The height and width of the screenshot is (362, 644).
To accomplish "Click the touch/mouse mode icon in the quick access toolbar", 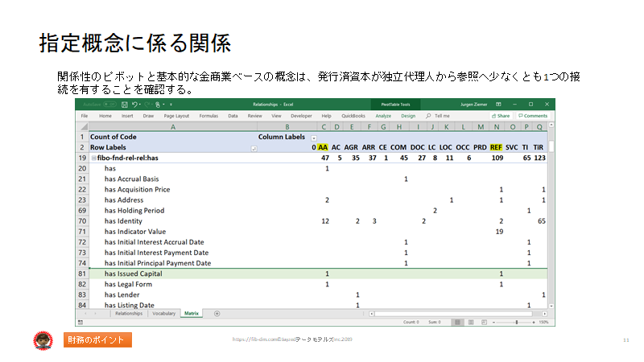I will (x=158, y=105).
